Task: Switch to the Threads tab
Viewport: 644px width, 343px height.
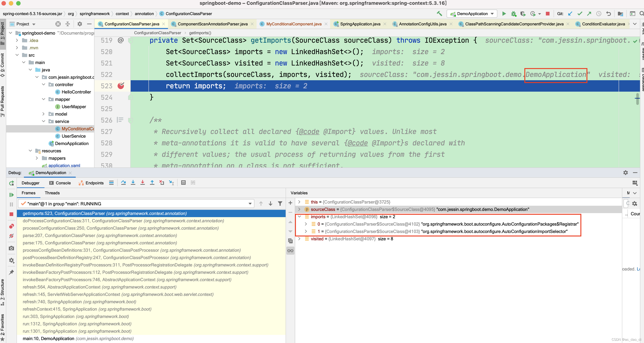Action: coord(52,193)
